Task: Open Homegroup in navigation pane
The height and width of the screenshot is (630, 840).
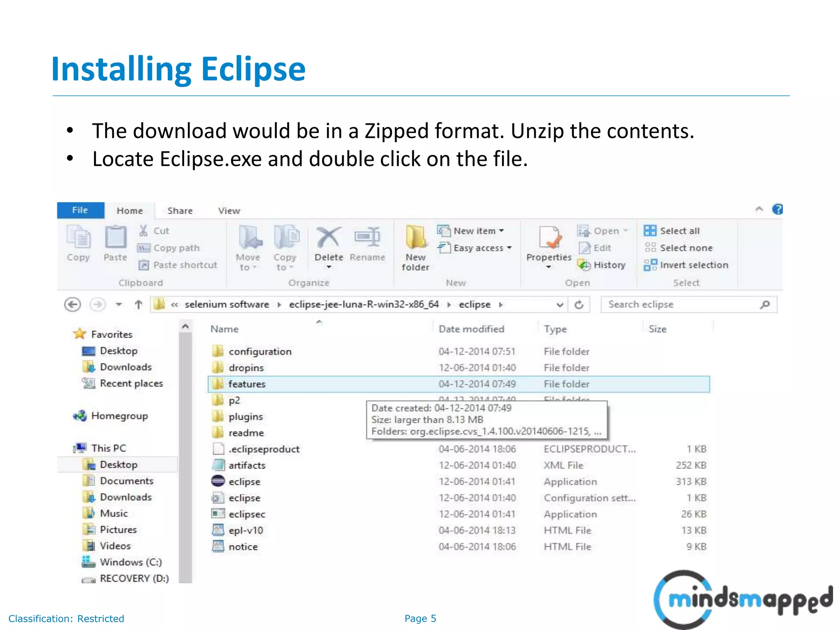Action: pyautogui.click(x=110, y=416)
